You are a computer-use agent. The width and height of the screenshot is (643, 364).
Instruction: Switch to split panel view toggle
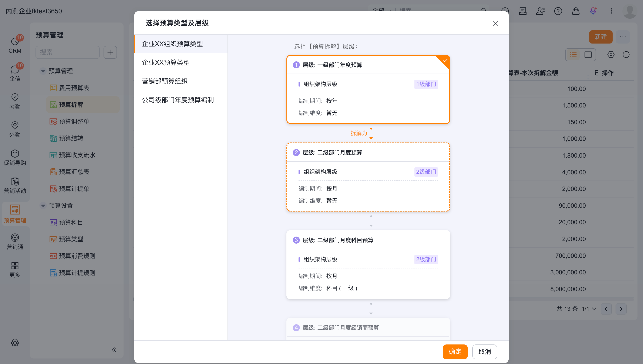588,55
